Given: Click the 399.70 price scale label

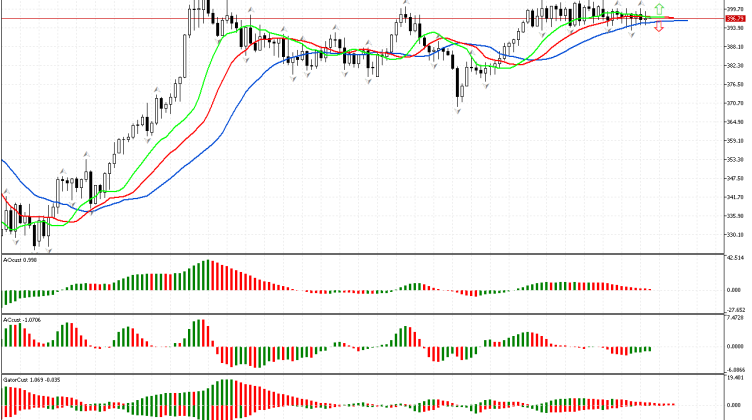Looking at the screenshot, I should (x=736, y=8).
